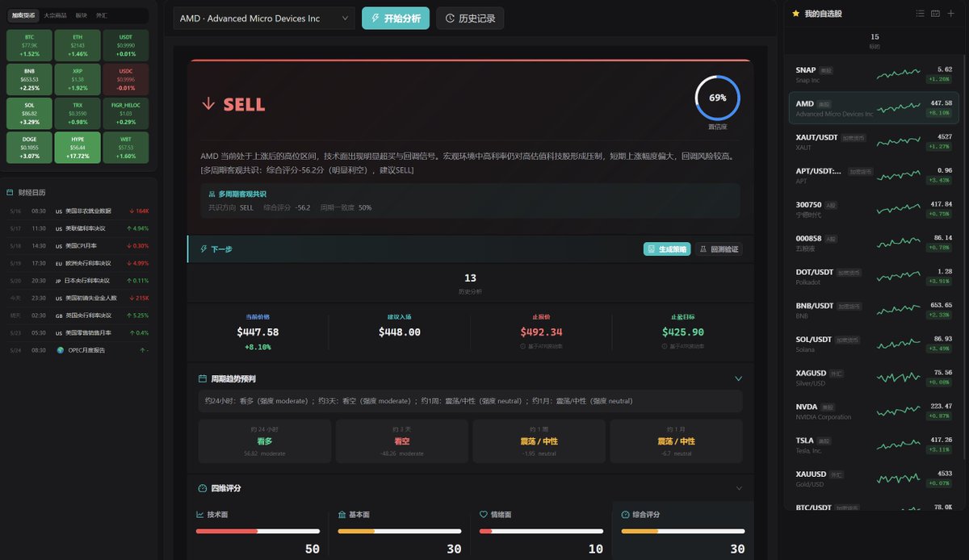Click the 多周期客观共识 icon
The width and height of the screenshot is (969, 560).
tap(212, 194)
